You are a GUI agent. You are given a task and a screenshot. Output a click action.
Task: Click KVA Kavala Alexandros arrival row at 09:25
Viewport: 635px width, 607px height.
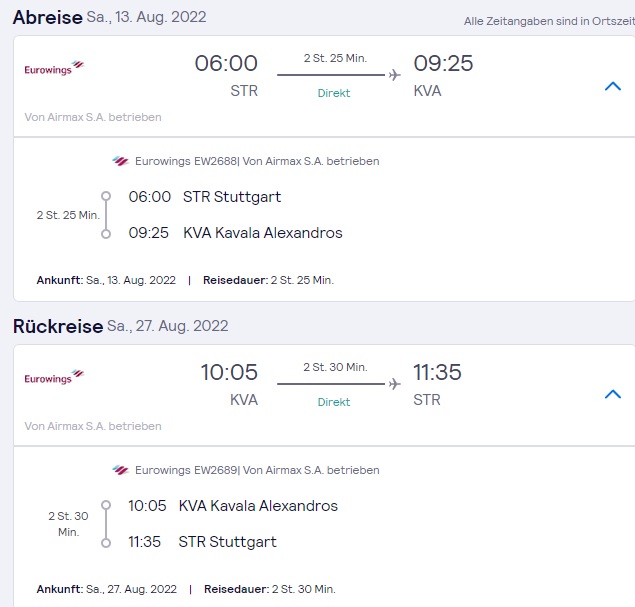pyautogui.click(x=235, y=233)
